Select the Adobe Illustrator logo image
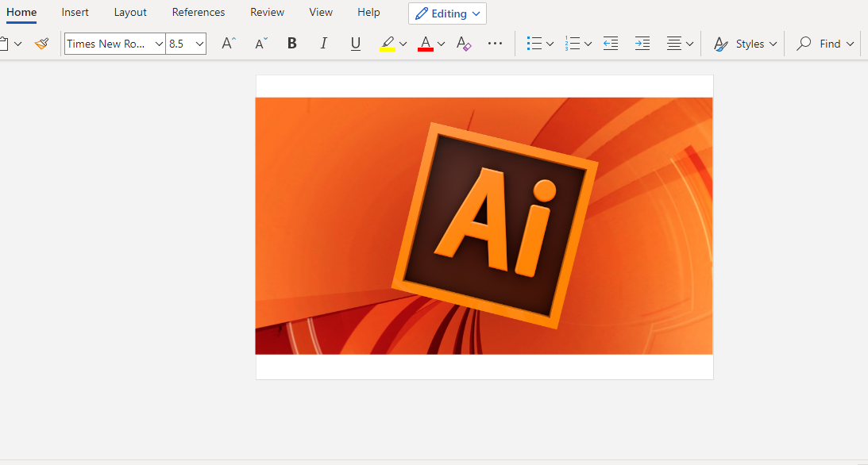 click(484, 226)
